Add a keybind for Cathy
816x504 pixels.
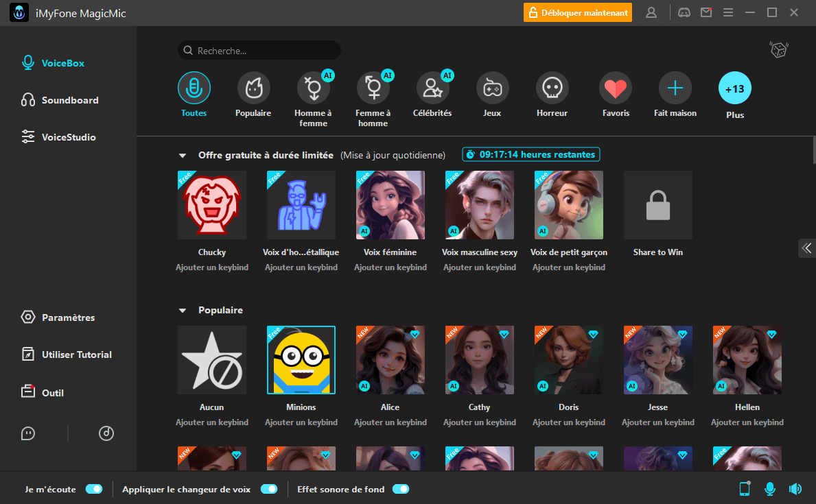coord(480,422)
